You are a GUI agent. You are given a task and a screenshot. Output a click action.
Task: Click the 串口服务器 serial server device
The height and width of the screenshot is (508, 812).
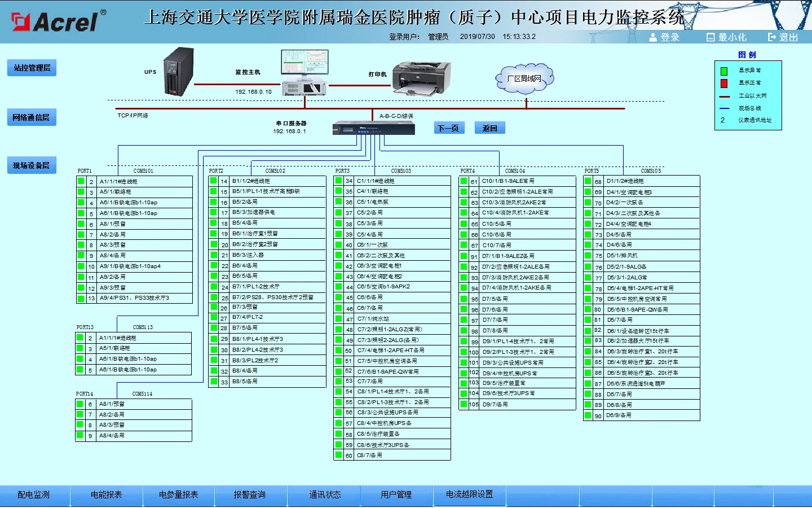pos(373,128)
